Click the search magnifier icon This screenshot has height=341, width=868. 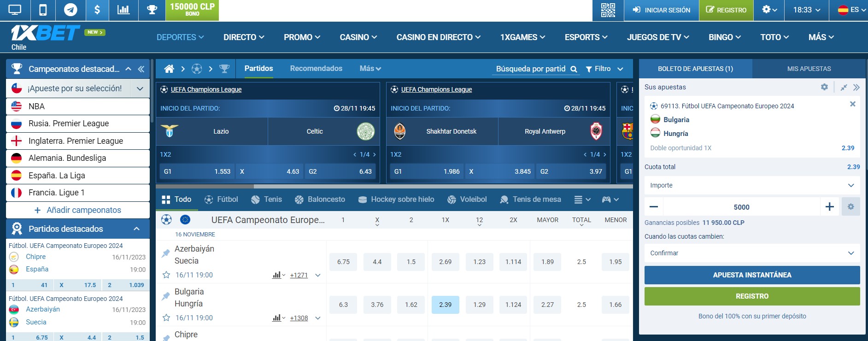click(x=574, y=69)
